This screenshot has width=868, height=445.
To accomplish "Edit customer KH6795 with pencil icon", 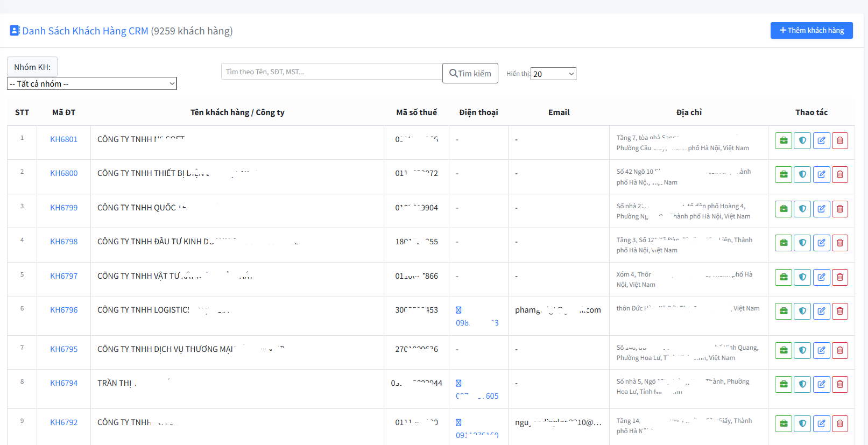I will pos(822,350).
